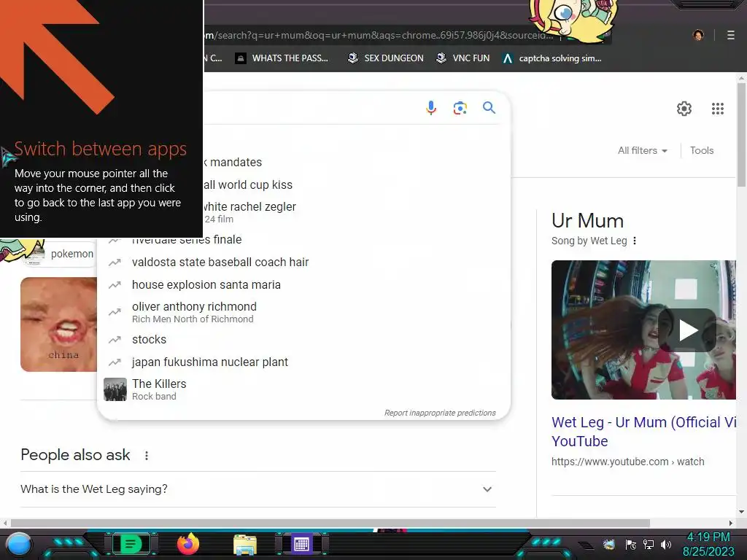Click the blue magnifier search button
Screen dimensions: 747x560
[x=489, y=108]
